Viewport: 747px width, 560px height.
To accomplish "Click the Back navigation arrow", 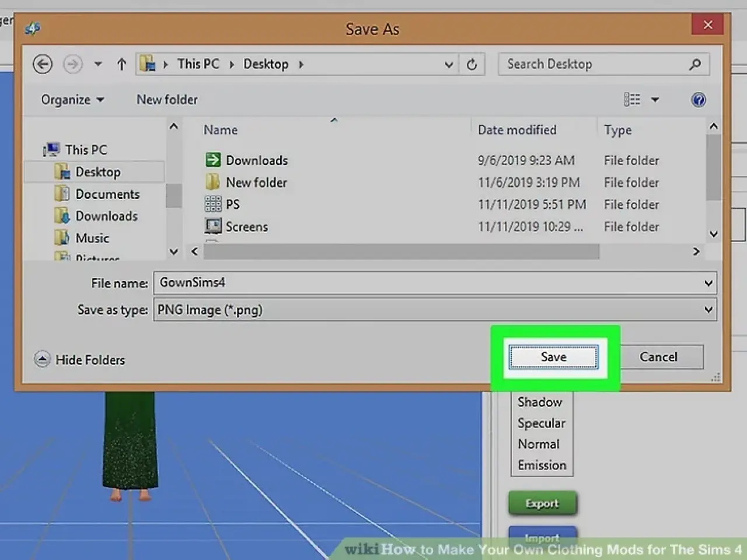I will tap(42, 64).
